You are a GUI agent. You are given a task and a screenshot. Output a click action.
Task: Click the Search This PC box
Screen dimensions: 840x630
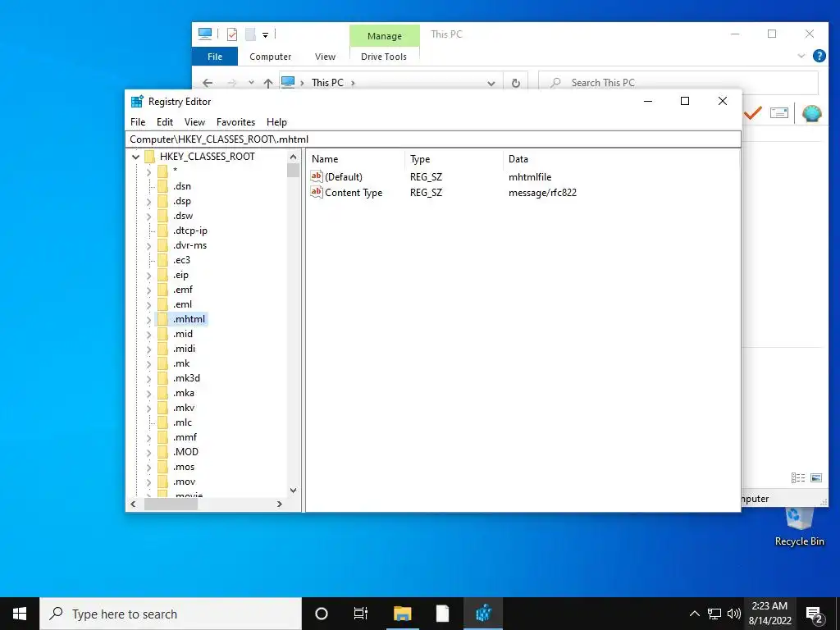(x=678, y=83)
